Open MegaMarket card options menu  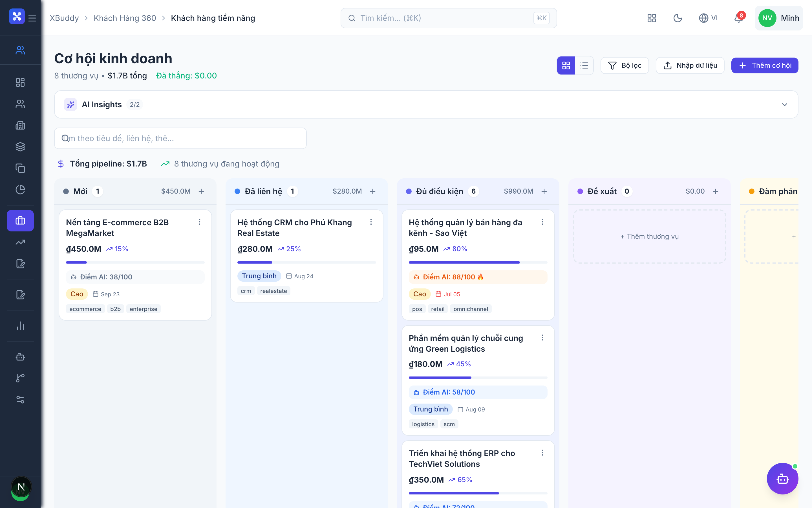[200, 222]
